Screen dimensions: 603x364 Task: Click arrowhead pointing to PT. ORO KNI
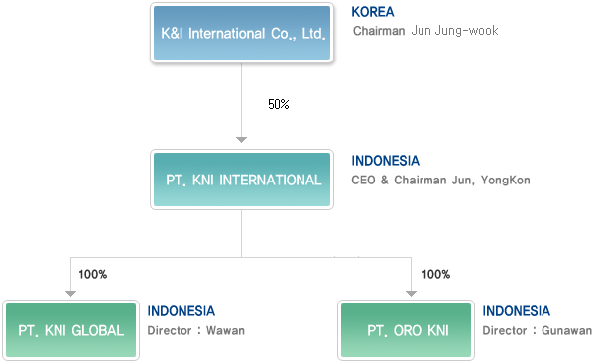click(412, 294)
